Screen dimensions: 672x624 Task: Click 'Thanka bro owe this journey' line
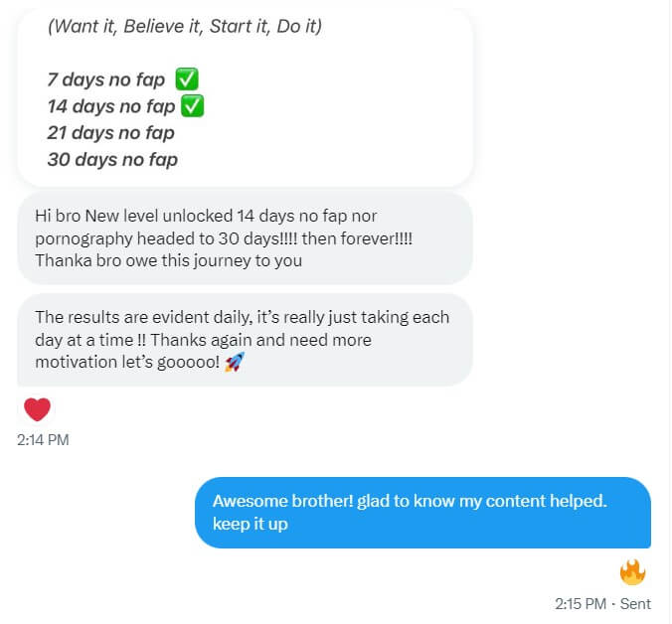[x=169, y=260]
